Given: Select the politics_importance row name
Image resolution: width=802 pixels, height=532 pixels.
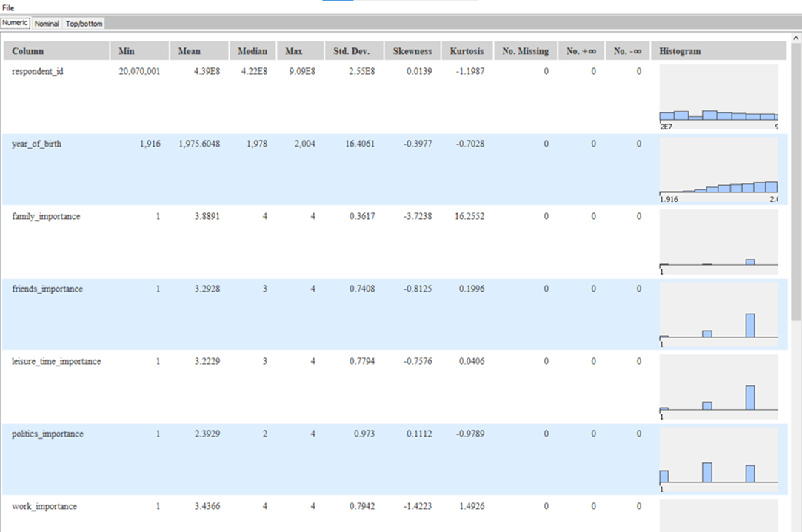Looking at the screenshot, I should tap(47, 434).
